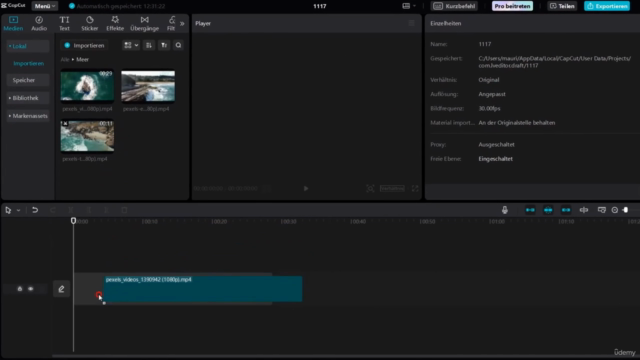640x360 pixels.
Task: Click the split clip icon
Action: (71, 210)
